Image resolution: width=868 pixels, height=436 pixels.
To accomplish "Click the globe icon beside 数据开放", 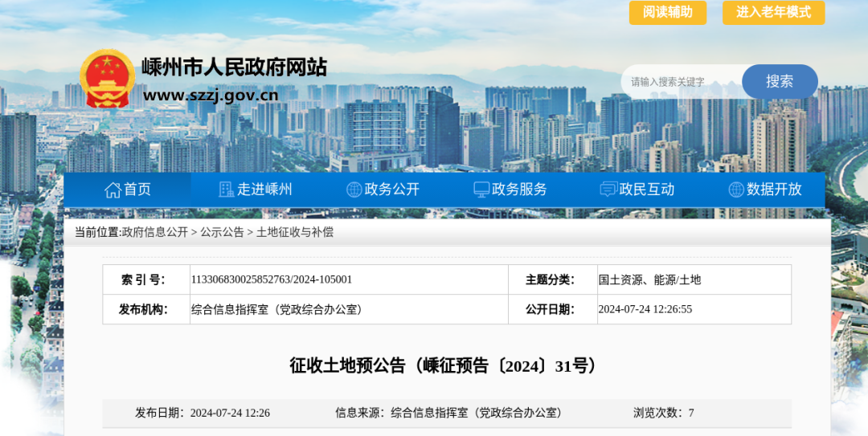I will click(736, 189).
